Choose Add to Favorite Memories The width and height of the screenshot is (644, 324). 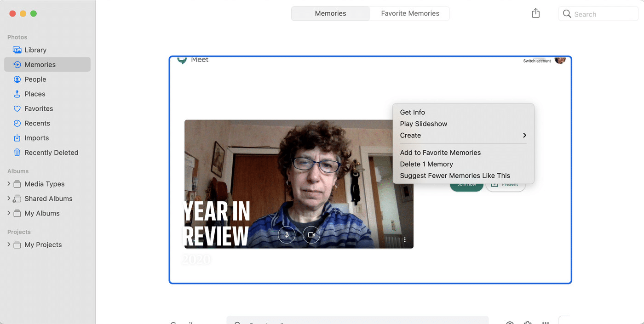pos(440,153)
